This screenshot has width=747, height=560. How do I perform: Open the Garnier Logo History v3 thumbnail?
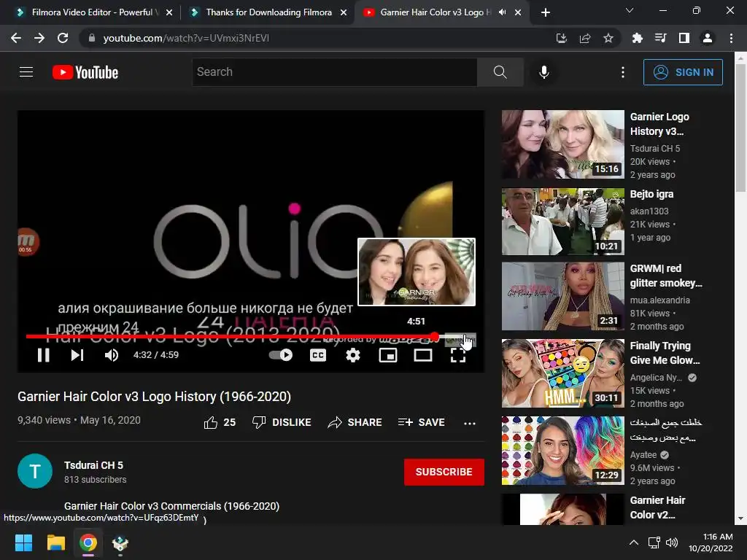point(562,144)
